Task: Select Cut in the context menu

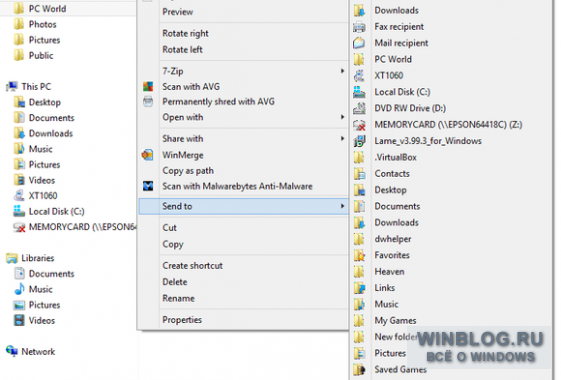Action: tap(169, 228)
